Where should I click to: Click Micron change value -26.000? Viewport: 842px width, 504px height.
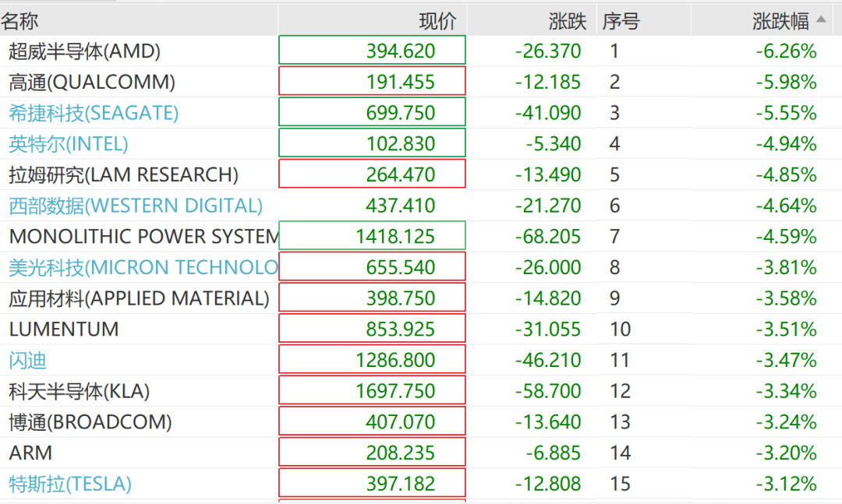[x=548, y=267]
